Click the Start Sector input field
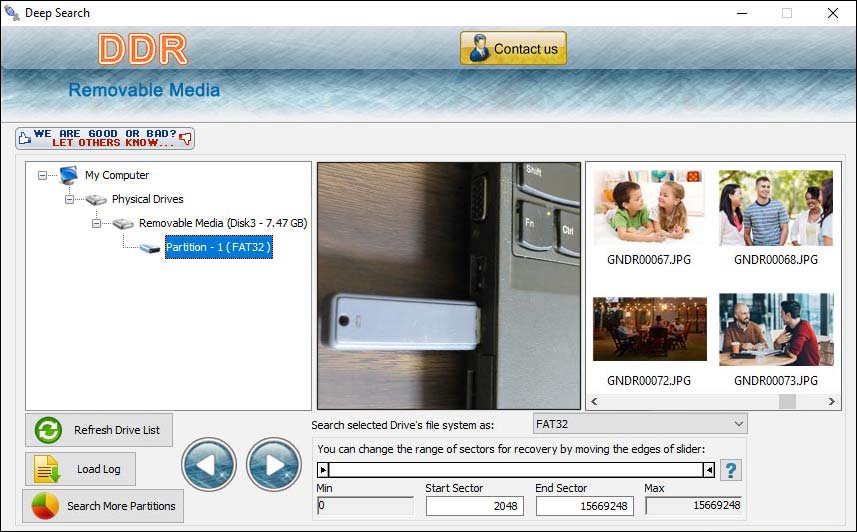The width and height of the screenshot is (857, 532). coord(474,506)
